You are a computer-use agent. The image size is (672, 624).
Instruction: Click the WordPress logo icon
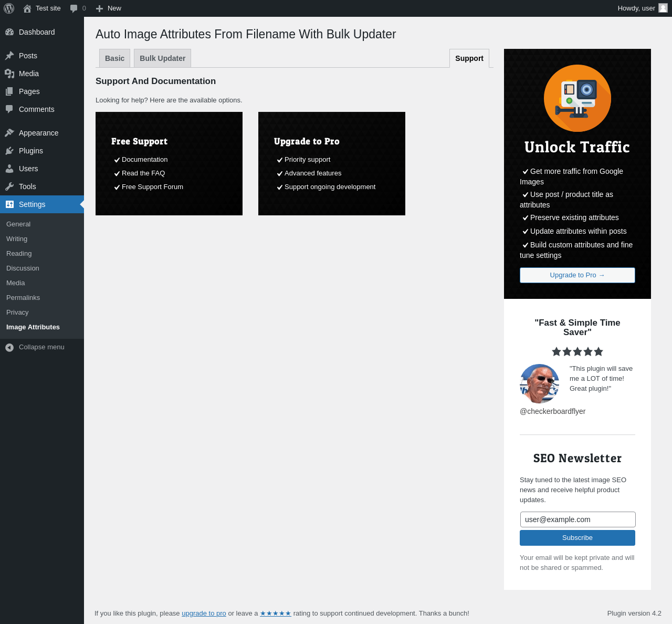coord(9,8)
